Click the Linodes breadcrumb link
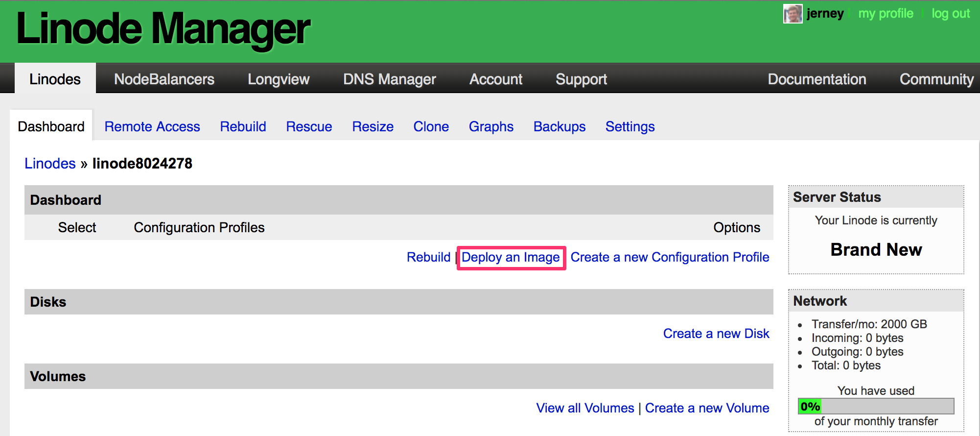 click(50, 163)
